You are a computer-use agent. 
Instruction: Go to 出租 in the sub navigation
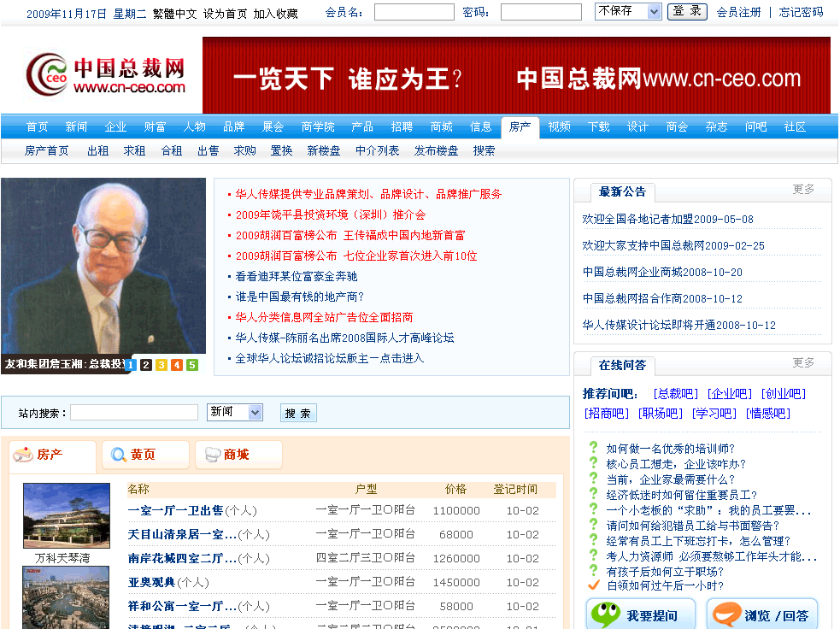tap(98, 151)
